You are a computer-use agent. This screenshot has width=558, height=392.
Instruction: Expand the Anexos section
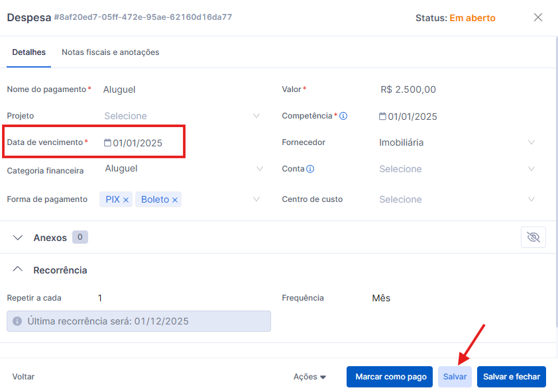pyautogui.click(x=18, y=237)
